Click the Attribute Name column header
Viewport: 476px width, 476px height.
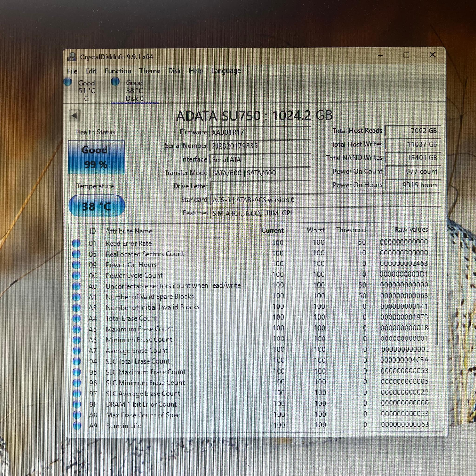[129, 231]
